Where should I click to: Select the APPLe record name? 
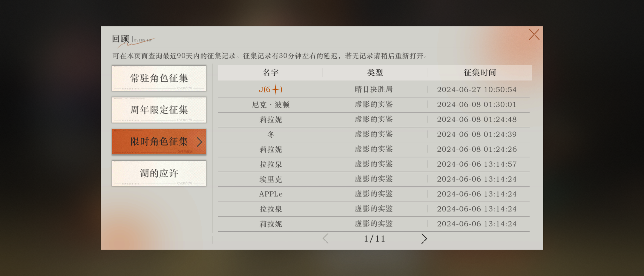pos(271,194)
